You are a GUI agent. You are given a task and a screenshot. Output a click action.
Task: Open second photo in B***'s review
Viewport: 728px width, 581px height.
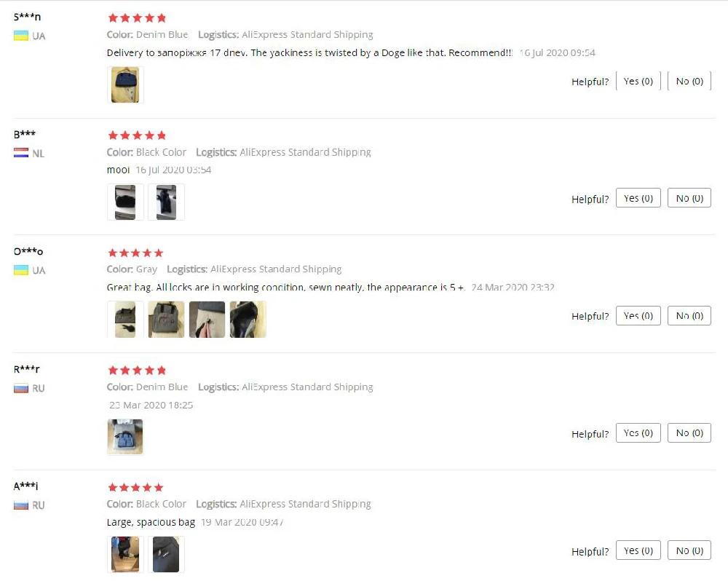166,202
